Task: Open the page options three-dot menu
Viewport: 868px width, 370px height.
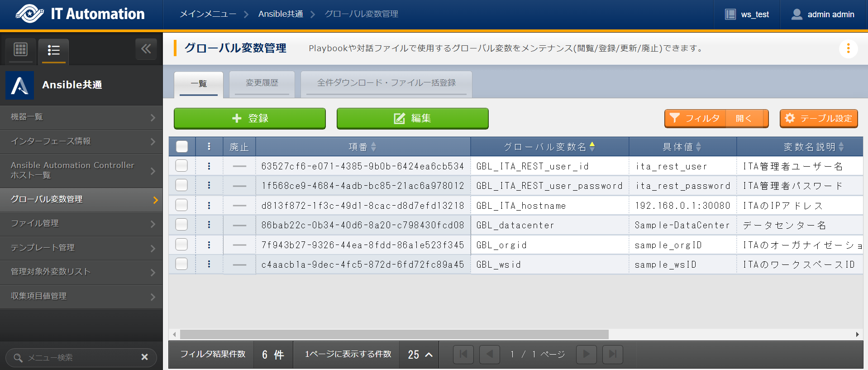Action: click(x=848, y=48)
